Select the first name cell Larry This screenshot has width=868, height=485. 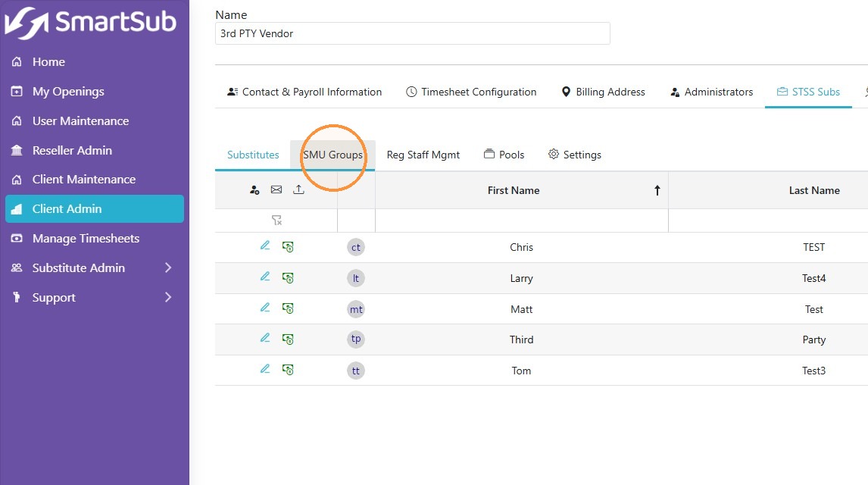tap(521, 278)
